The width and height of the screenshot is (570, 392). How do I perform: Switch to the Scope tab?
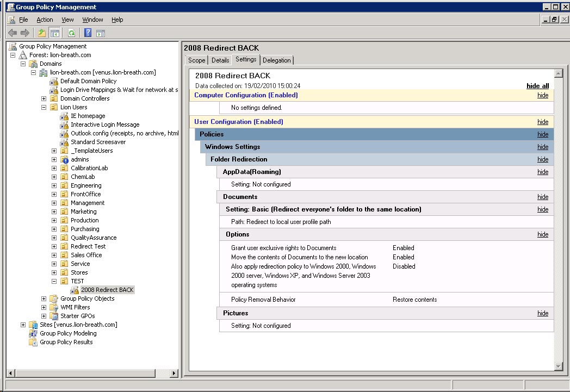(197, 60)
